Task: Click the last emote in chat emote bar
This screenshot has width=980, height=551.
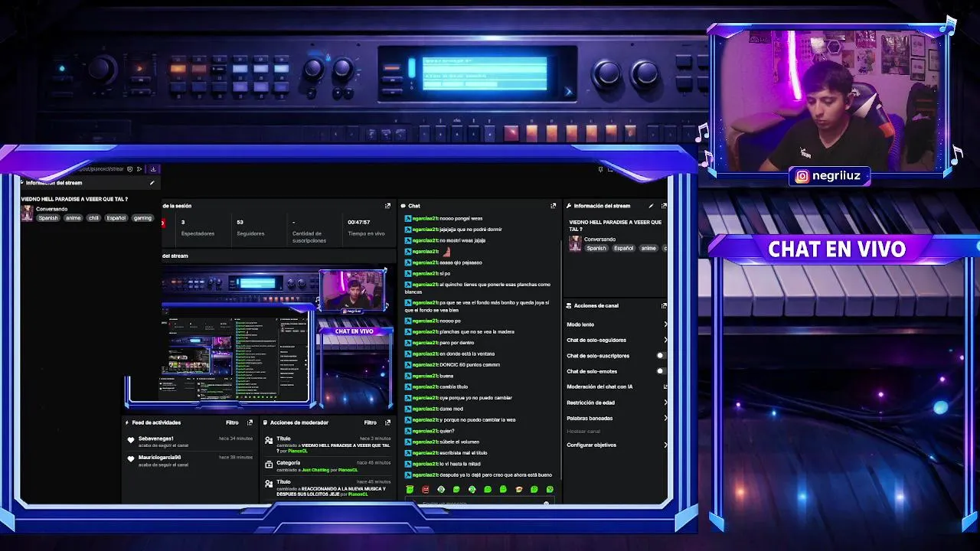Action: 550,489
